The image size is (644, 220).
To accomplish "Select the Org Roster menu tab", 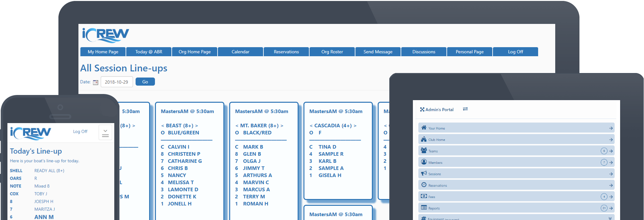I will pyautogui.click(x=332, y=52).
